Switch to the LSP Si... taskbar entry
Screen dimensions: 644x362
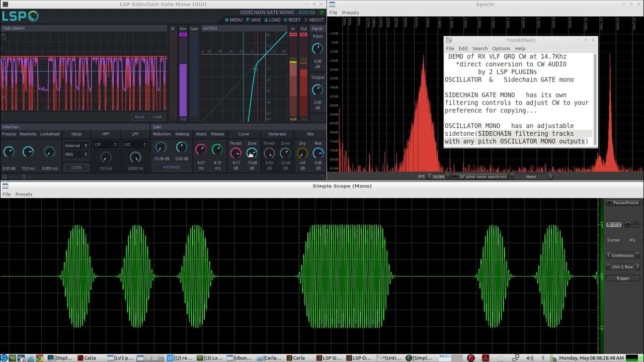[329, 358]
